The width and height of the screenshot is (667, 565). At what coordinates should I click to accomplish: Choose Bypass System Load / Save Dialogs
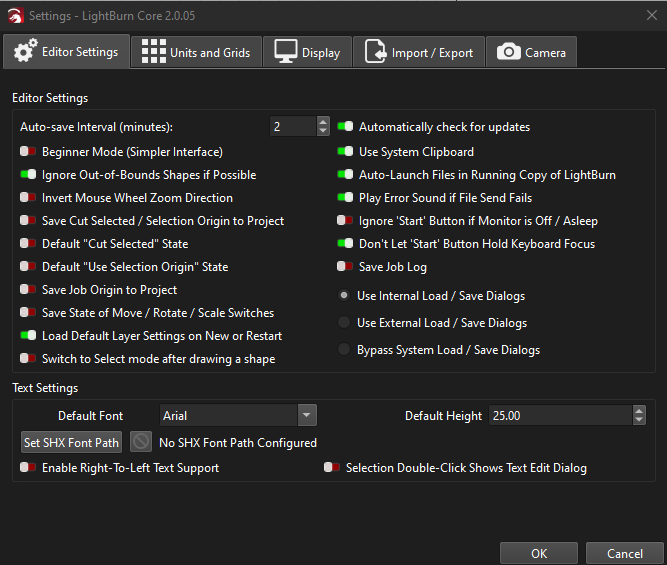(345, 350)
